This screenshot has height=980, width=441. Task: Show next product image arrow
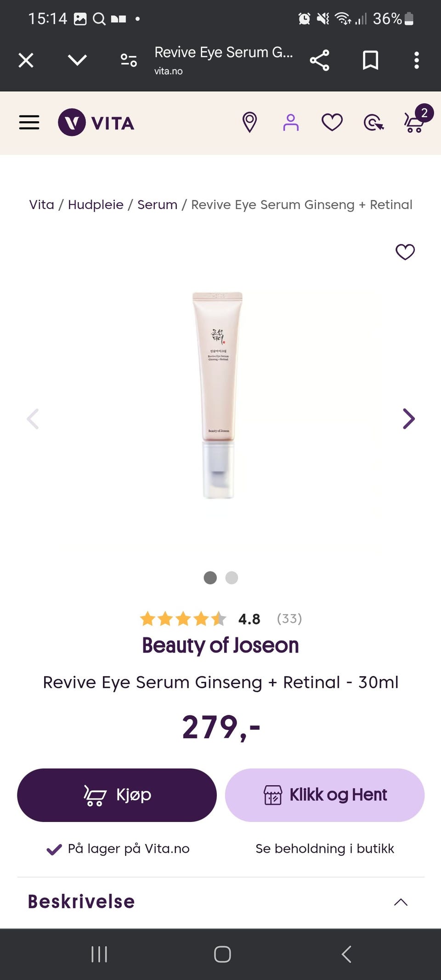click(x=408, y=419)
